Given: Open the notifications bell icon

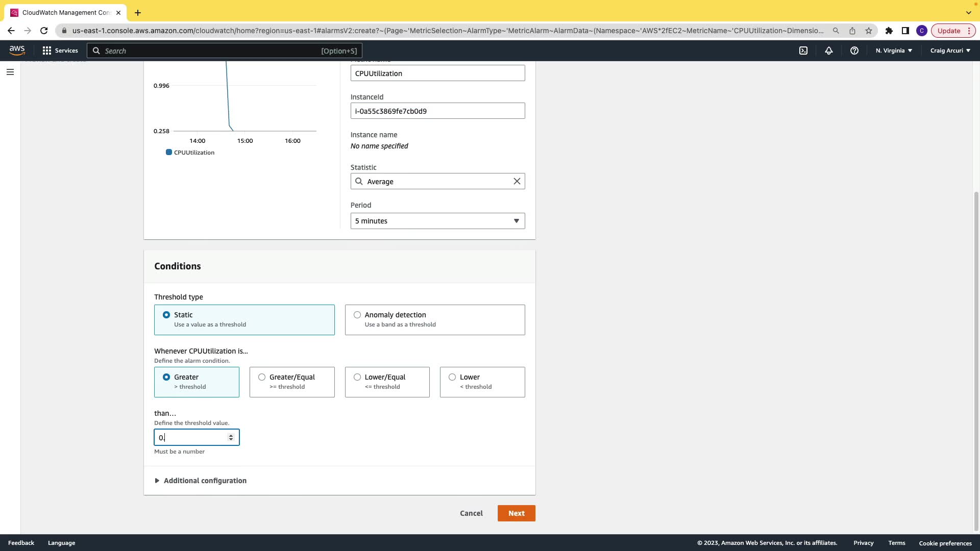Looking at the screenshot, I should pos(829,51).
